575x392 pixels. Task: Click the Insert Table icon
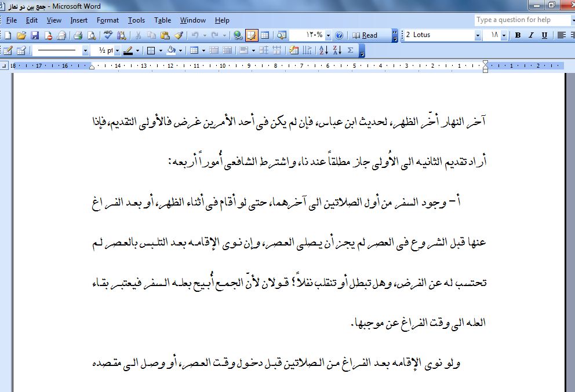(264, 35)
